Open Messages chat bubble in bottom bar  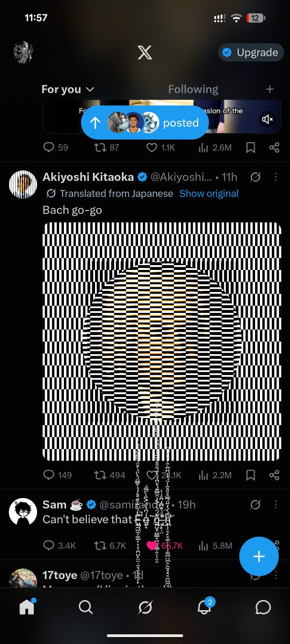pos(263,607)
